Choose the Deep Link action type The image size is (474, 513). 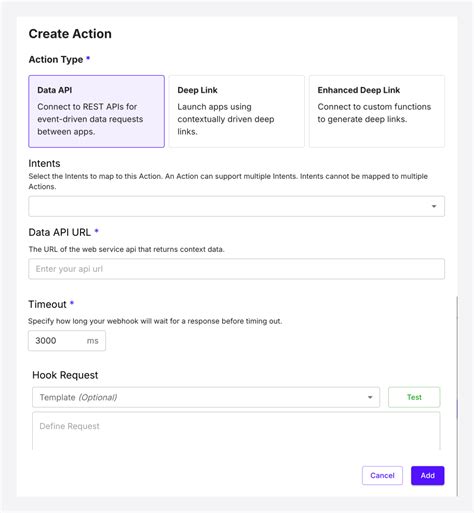(x=237, y=111)
